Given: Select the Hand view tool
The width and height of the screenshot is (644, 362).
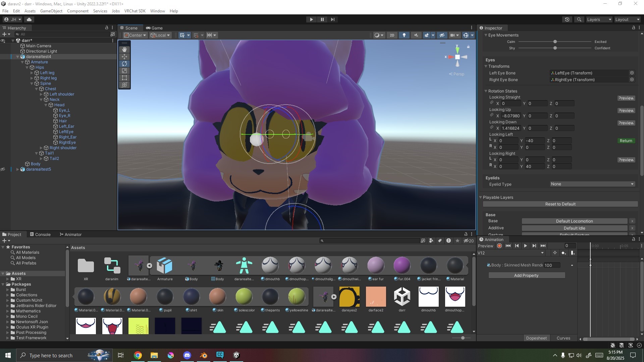Looking at the screenshot, I should pos(124,50).
